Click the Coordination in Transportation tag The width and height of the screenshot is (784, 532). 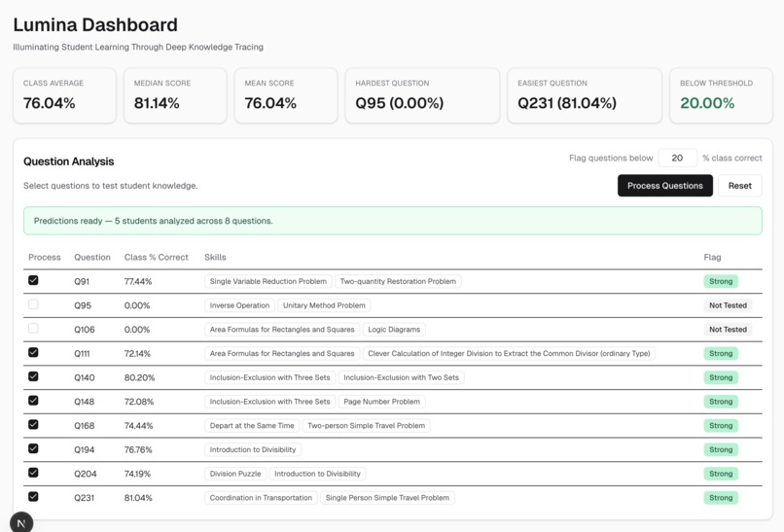click(261, 498)
